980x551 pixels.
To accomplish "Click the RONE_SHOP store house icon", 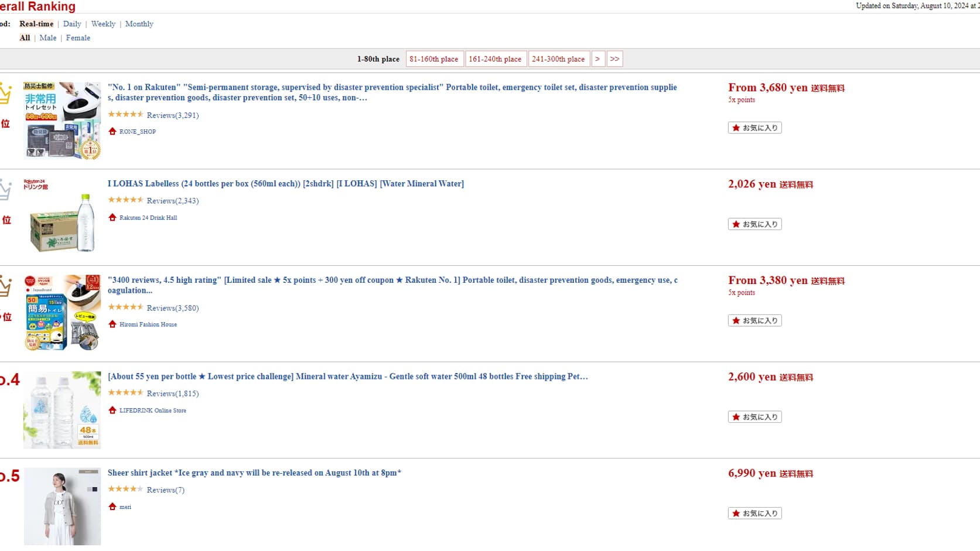I will point(112,131).
